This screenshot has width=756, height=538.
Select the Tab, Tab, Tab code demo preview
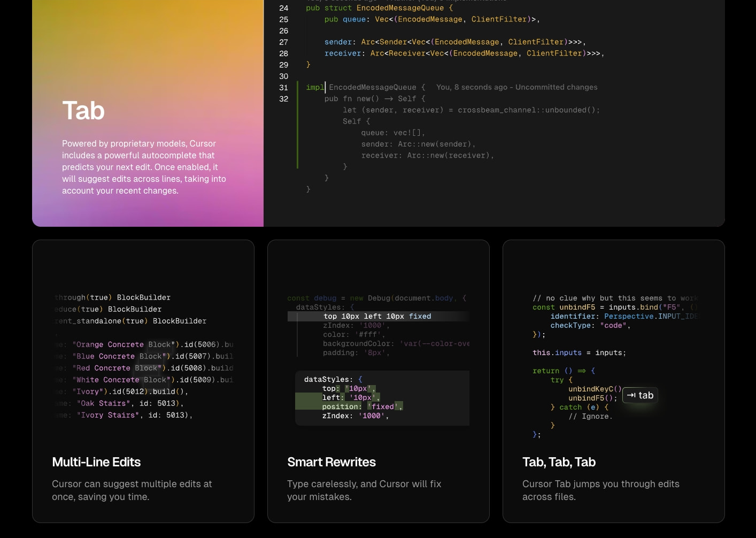click(x=614, y=366)
